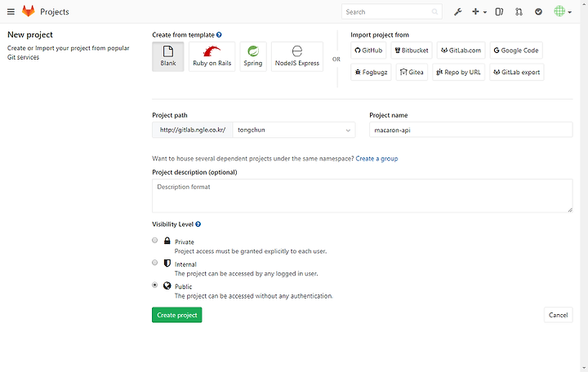Select the Ruby on Rails template
Viewport: 588px width, 372px height.
pos(212,56)
